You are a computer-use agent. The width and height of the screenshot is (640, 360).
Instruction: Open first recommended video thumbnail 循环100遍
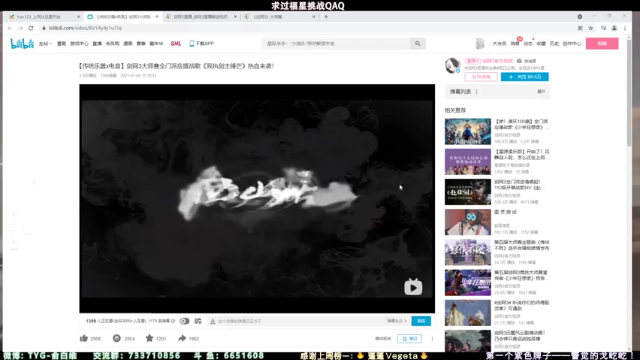(468, 131)
